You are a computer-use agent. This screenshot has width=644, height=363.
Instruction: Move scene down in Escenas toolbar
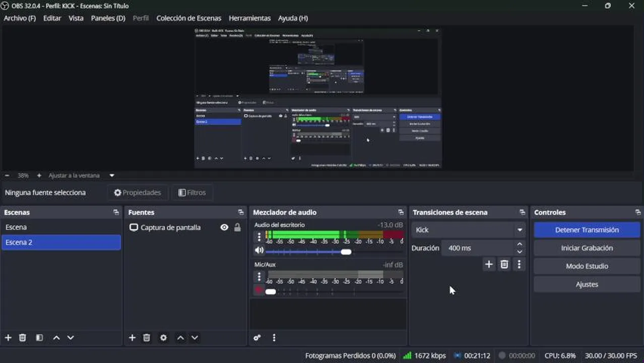71,338
